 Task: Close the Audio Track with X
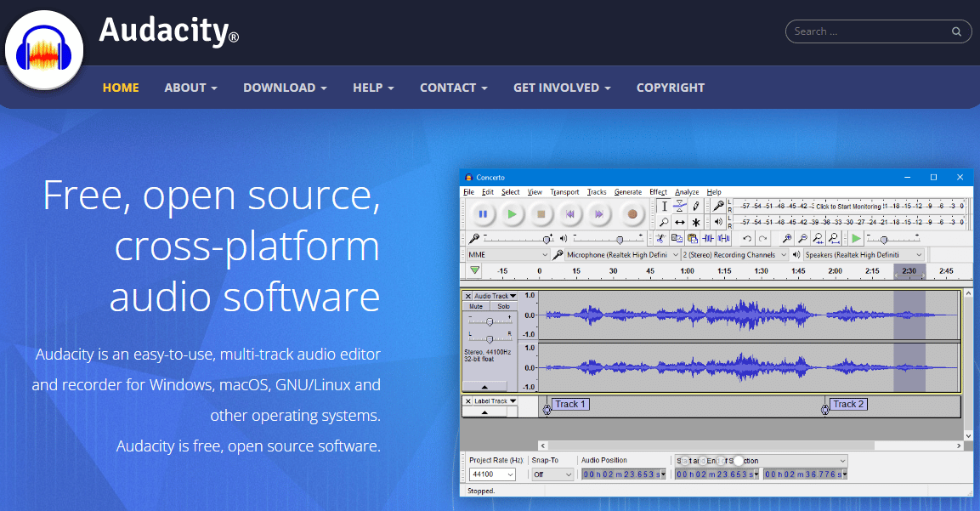[468, 296]
